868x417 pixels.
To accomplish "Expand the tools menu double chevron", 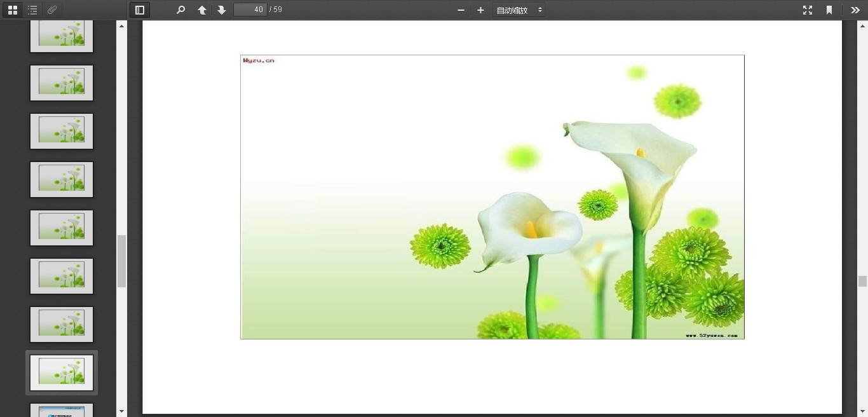I will click(x=855, y=10).
